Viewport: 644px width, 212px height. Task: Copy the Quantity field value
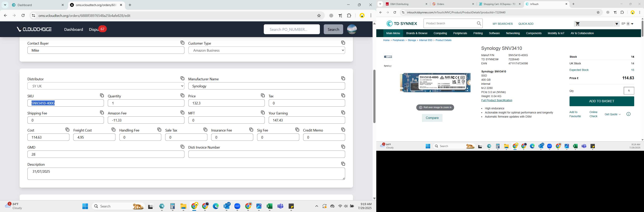click(182, 96)
